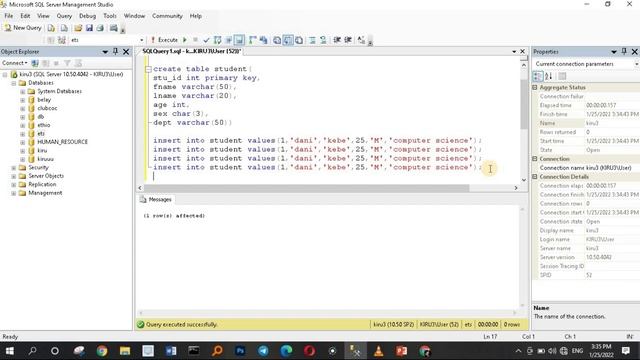Select the SQLQuery1.sql document tab
Screen dimensions: 640x360
pyautogui.click(x=191, y=51)
